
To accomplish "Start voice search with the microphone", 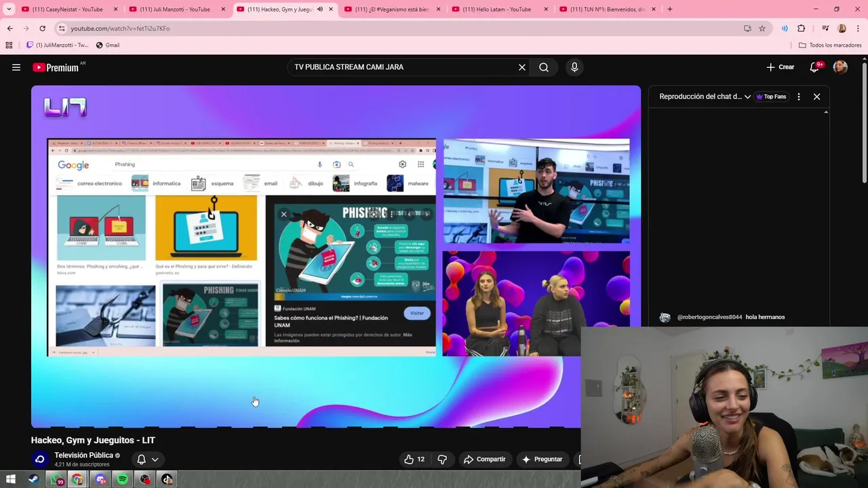I will (574, 67).
